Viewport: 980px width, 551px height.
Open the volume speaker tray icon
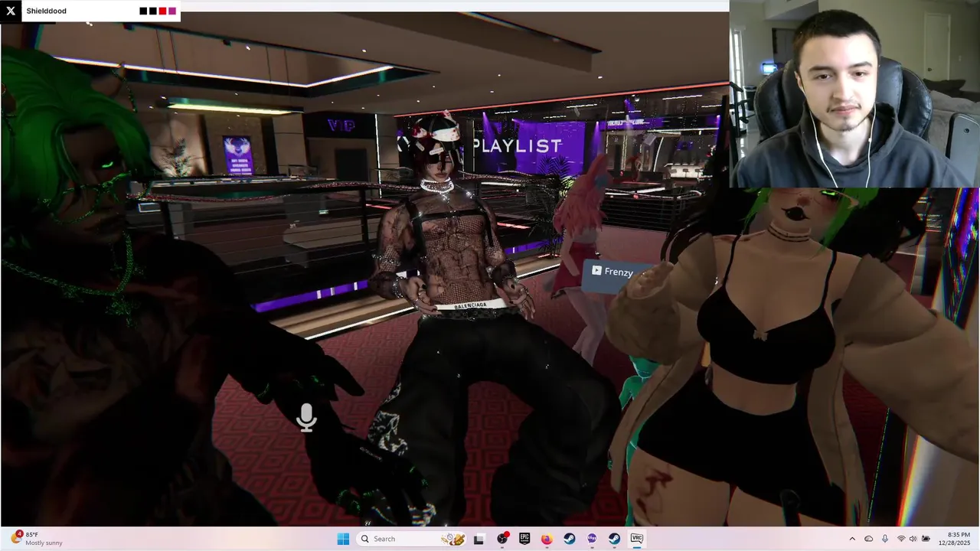(x=913, y=539)
